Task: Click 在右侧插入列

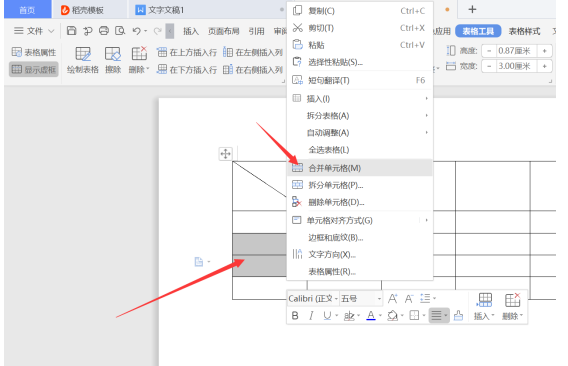Action: pyautogui.click(x=253, y=69)
